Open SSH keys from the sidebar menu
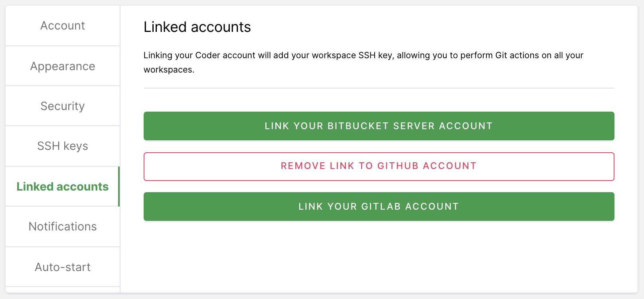644x299 pixels. tap(62, 146)
